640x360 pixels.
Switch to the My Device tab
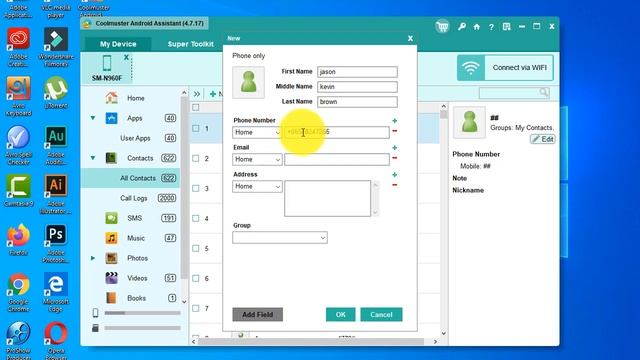(118, 44)
